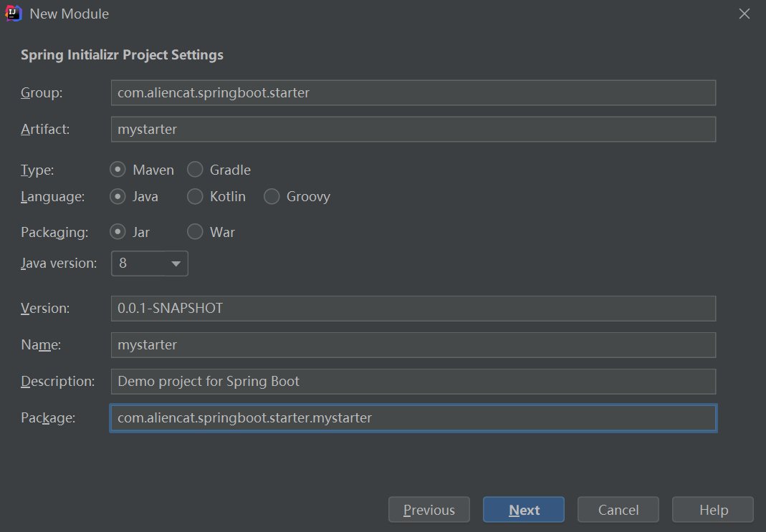Open Help for this dialog
Viewport: 766px width, 532px height.
click(713, 510)
